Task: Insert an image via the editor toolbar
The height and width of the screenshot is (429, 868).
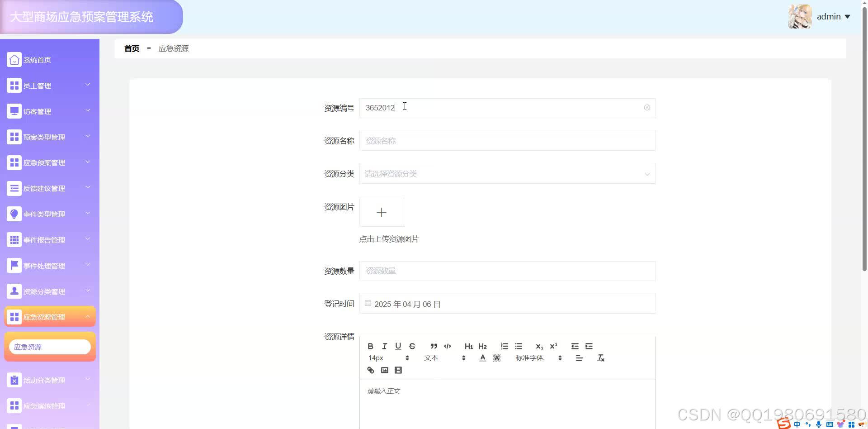Action: pyautogui.click(x=384, y=370)
